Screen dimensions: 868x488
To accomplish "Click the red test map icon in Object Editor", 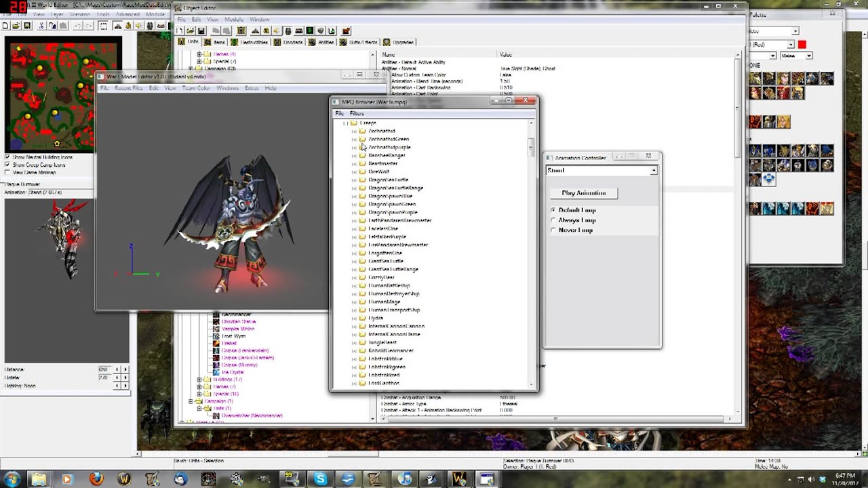I will [x=347, y=30].
